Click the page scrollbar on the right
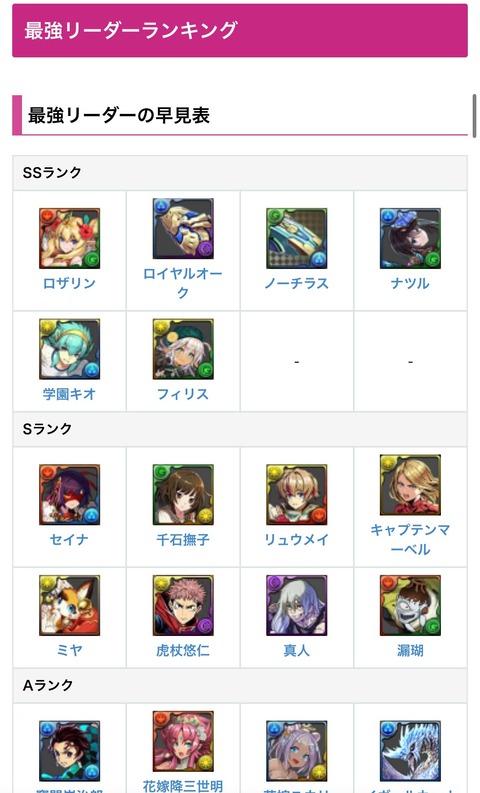 click(474, 115)
